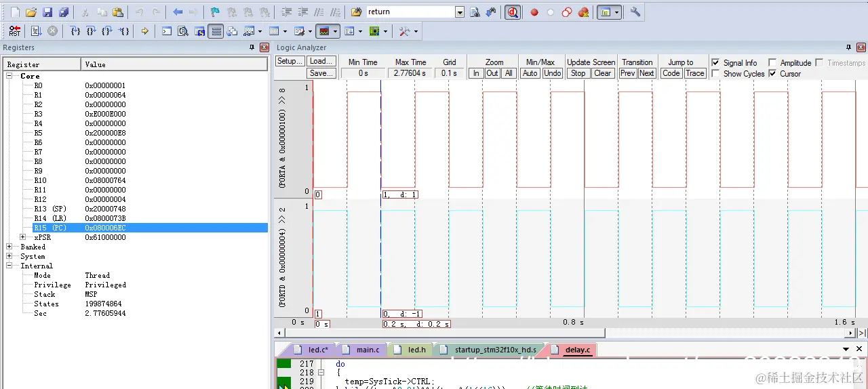Switch to the led.c* tab
Image resolution: width=868 pixels, height=389 pixels.
311,350
